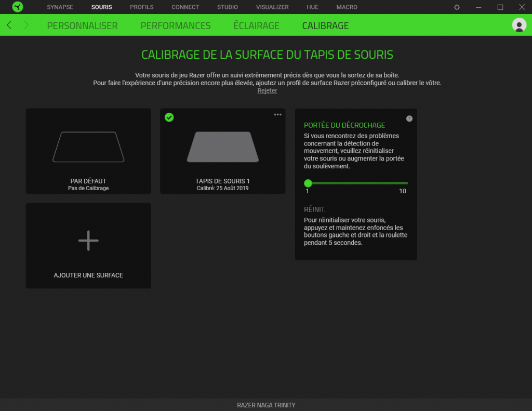Open the user account avatar
The image size is (532, 411).
pos(519,25)
